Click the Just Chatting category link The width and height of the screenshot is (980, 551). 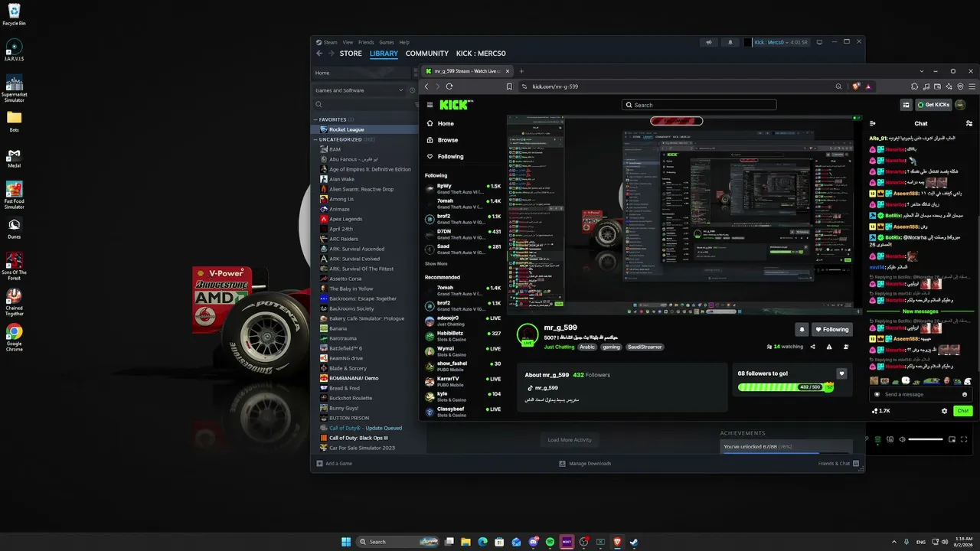(x=559, y=347)
